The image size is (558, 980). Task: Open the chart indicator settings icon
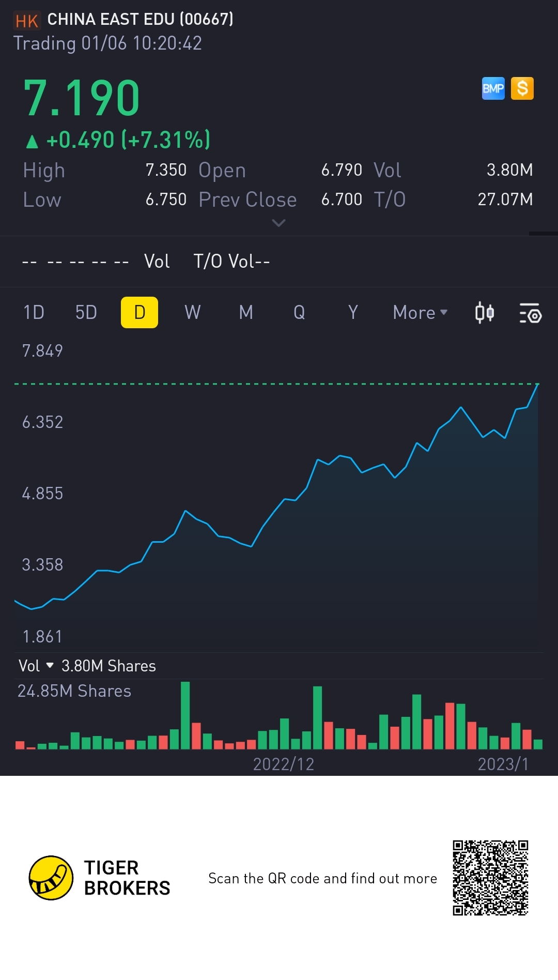[x=530, y=313]
